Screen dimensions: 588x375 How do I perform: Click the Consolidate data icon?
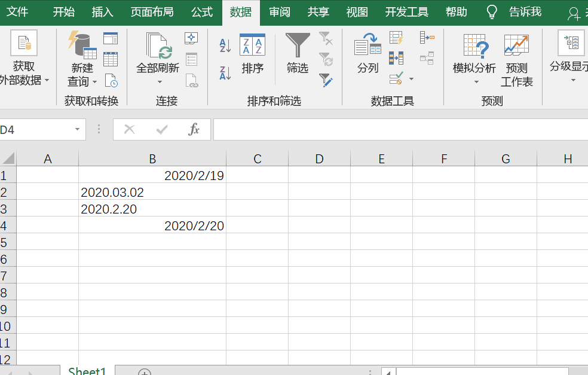coord(427,38)
